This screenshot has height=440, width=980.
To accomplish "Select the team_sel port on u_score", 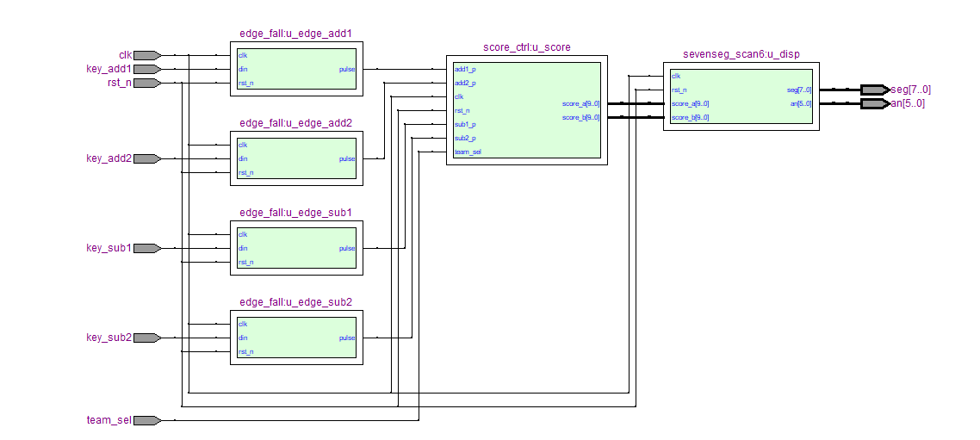I will click(468, 152).
